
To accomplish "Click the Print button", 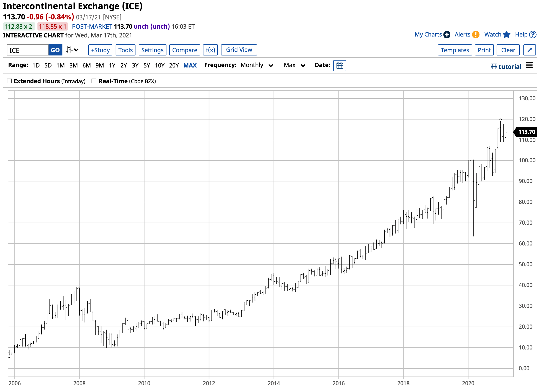I will point(484,50).
